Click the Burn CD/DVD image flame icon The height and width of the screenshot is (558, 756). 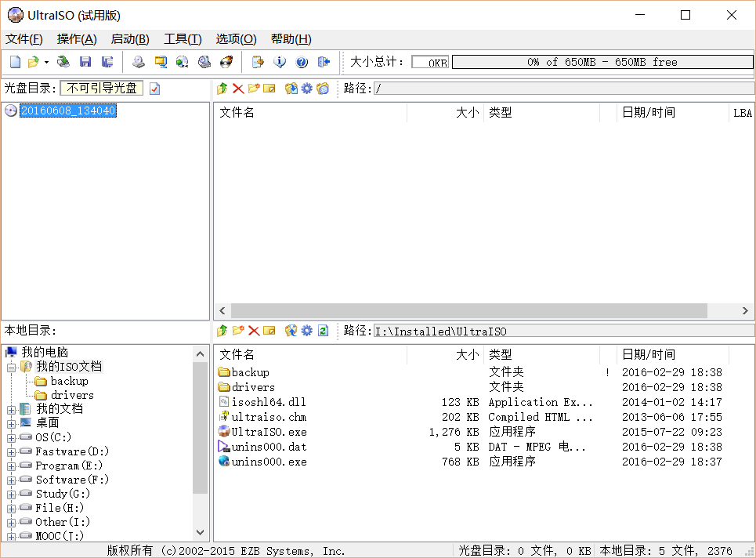point(226,62)
